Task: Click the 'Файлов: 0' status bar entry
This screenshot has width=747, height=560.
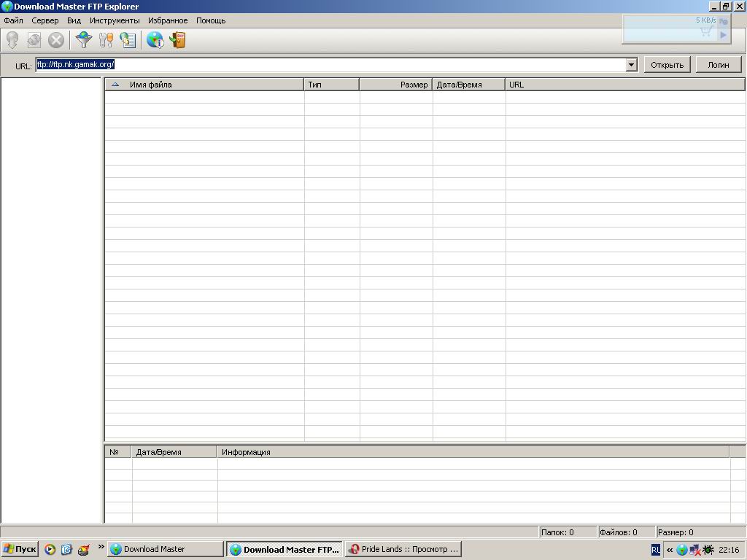Action: pyautogui.click(x=626, y=532)
